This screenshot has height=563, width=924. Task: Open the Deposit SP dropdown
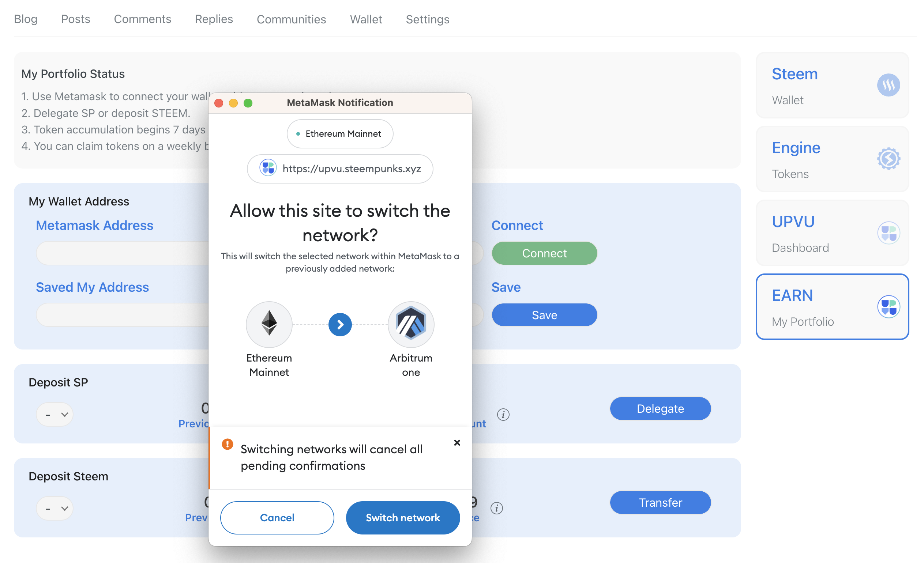(x=55, y=415)
